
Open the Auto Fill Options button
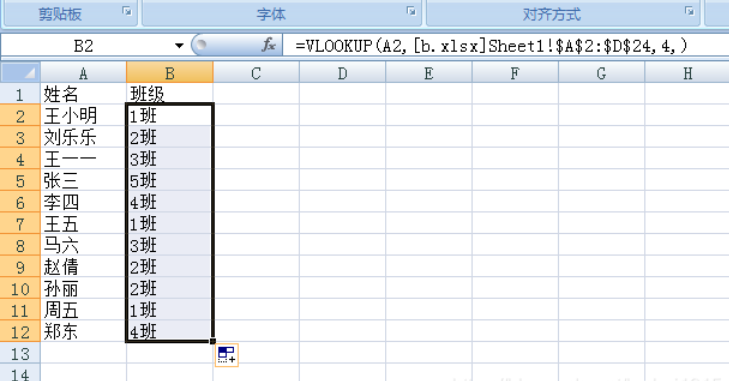tap(227, 355)
